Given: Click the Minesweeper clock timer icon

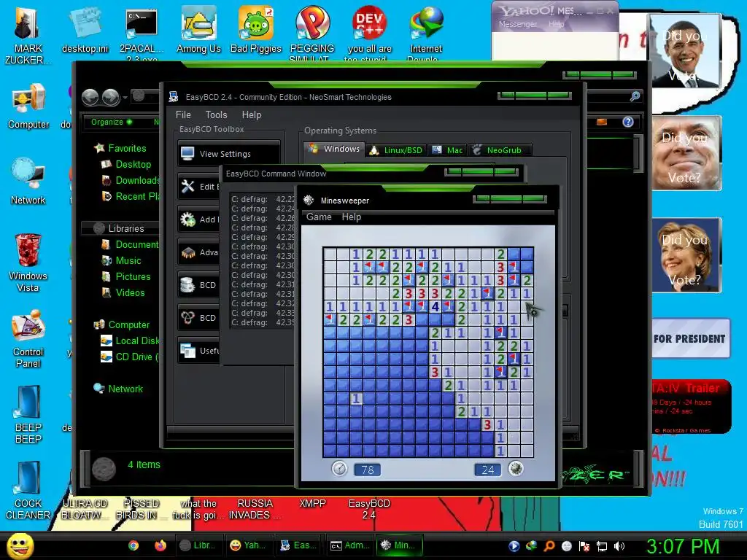Looking at the screenshot, I should (339, 469).
